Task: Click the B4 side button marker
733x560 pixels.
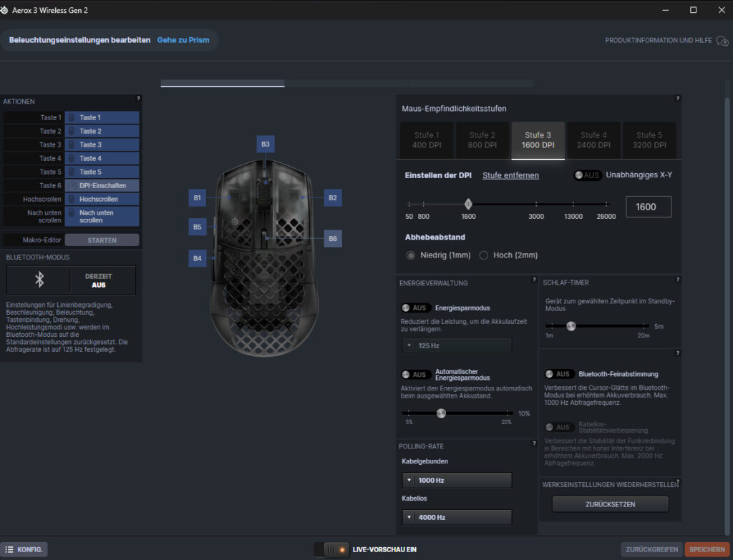Action: [x=198, y=257]
